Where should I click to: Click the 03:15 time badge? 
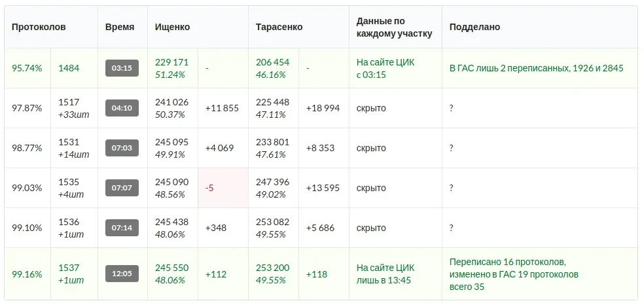pyautogui.click(x=122, y=68)
